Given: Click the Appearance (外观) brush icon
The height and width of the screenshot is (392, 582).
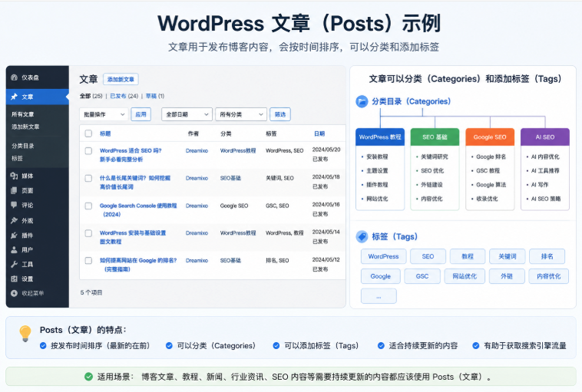Looking at the screenshot, I should 14,220.
